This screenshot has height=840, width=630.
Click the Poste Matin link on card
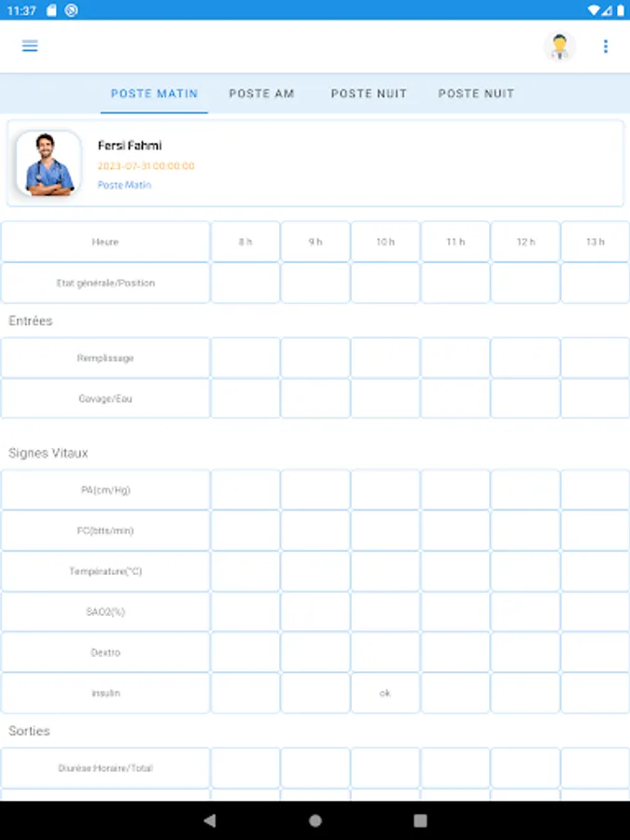[124, 185]
